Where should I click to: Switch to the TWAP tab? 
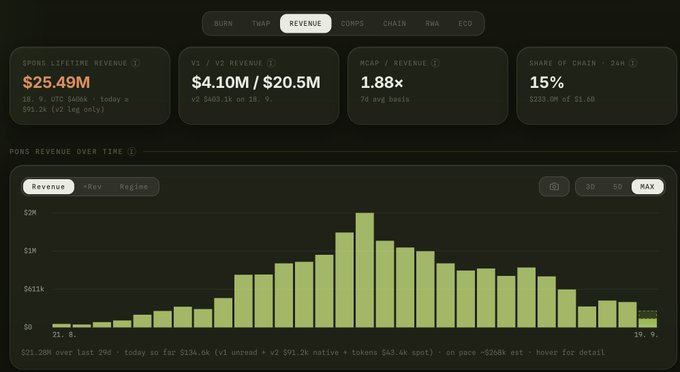(261, 23)
